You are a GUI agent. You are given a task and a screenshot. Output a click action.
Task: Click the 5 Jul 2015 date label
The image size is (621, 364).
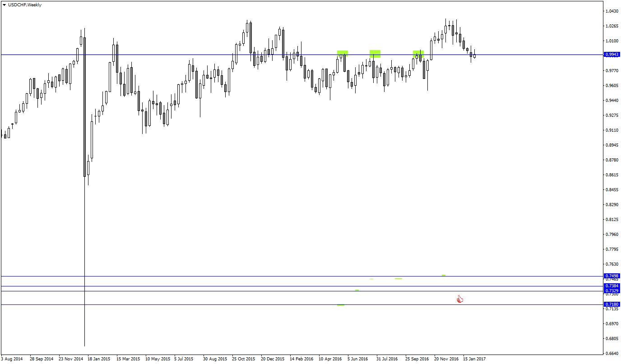[x=184, y=359]
